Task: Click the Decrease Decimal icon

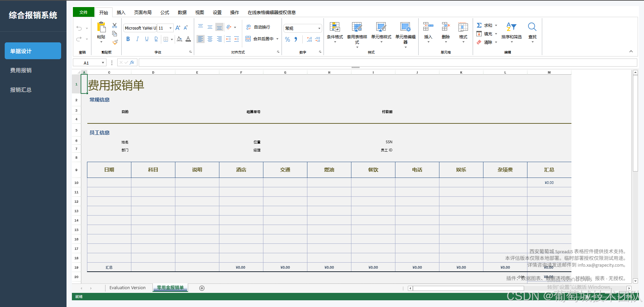Action: click(317, 39)
